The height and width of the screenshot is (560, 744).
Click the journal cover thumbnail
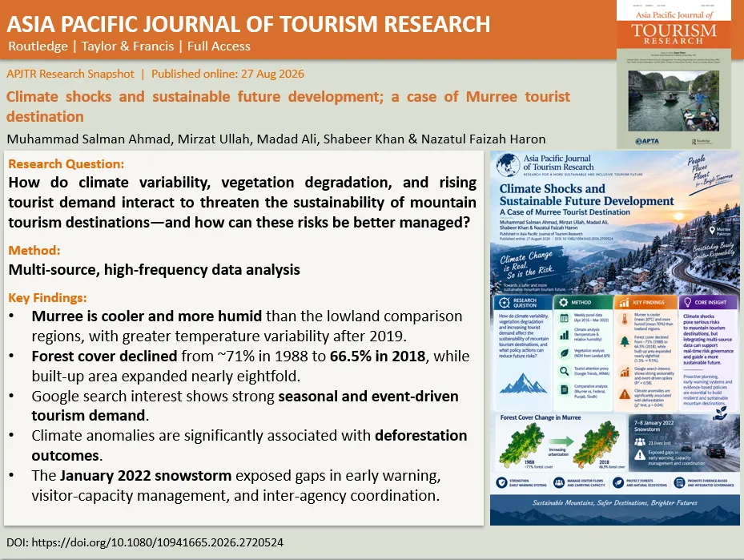coord(674,75)
